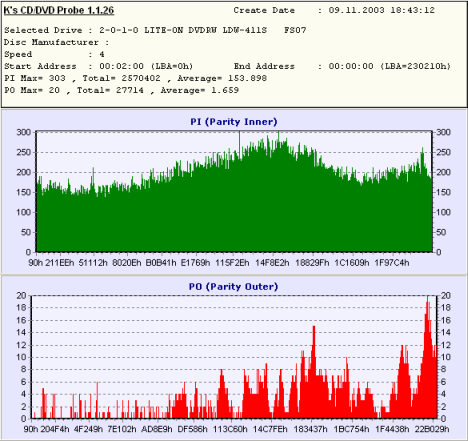Click PI Average= 153.898 value

click(x=222, y=78)
